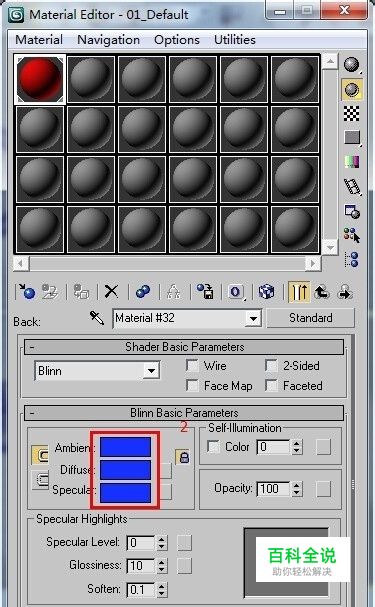Open the Utilities menu
This screenshot has height=607, width=375.
235,39
